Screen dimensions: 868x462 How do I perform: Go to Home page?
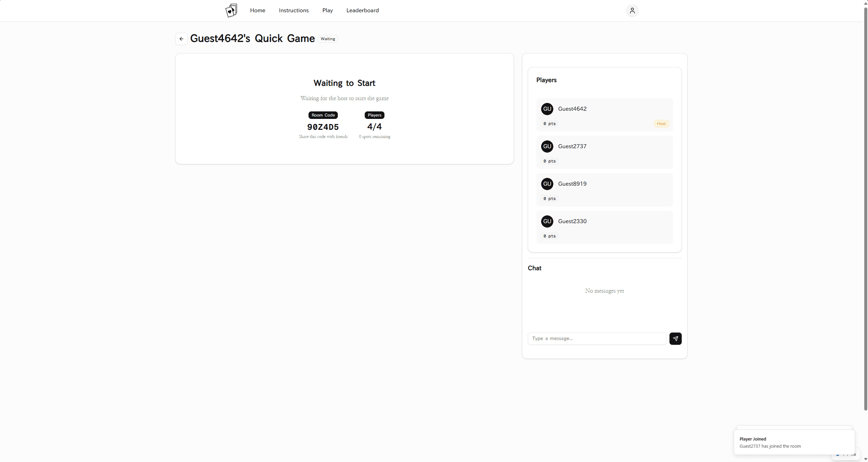coord(257,11)
